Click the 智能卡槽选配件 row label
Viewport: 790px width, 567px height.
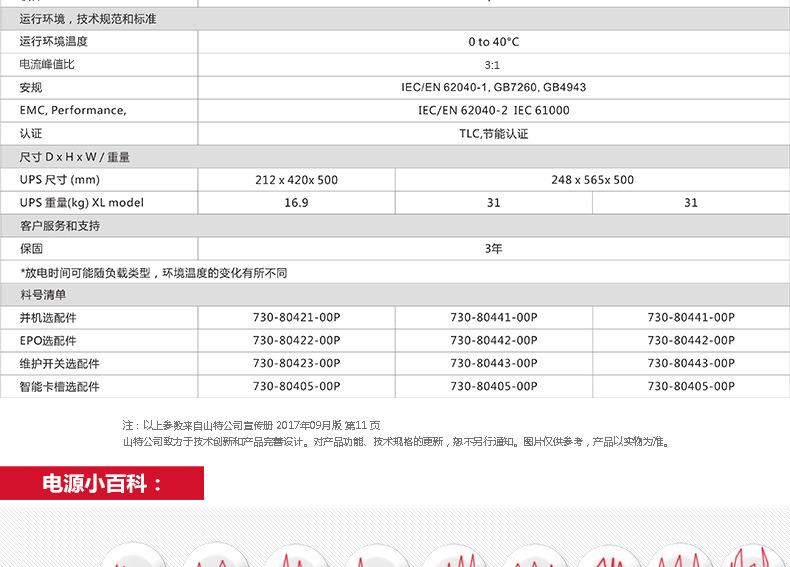coord(59,387)
